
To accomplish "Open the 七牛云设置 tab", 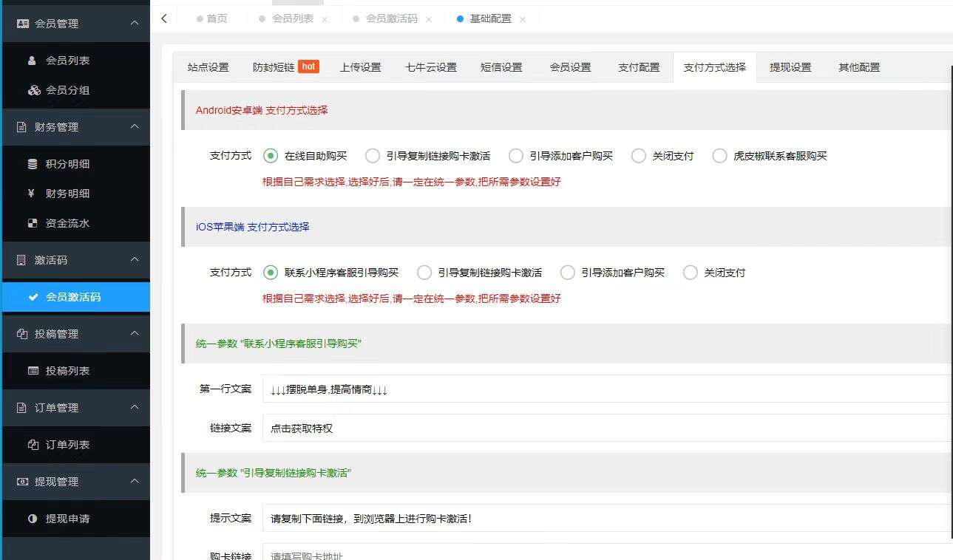I will [431, 66].
